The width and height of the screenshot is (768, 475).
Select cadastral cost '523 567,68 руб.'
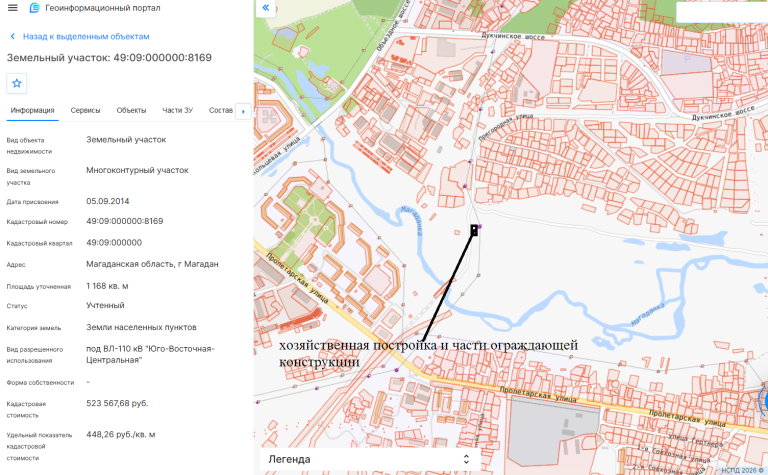tap(117, 404)
